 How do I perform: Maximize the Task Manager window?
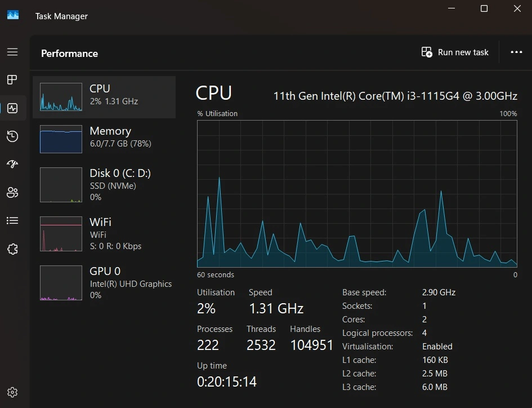(484, 8)
